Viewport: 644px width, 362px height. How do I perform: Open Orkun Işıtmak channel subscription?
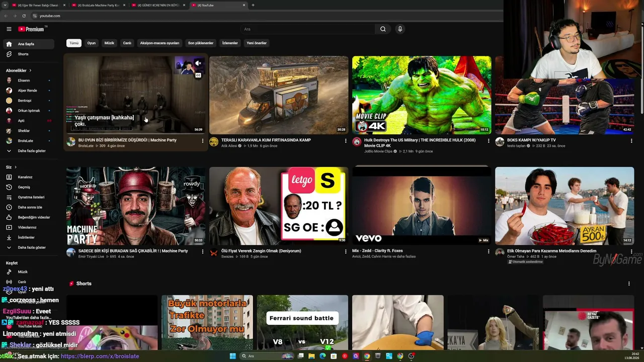[x=29, y=111]
